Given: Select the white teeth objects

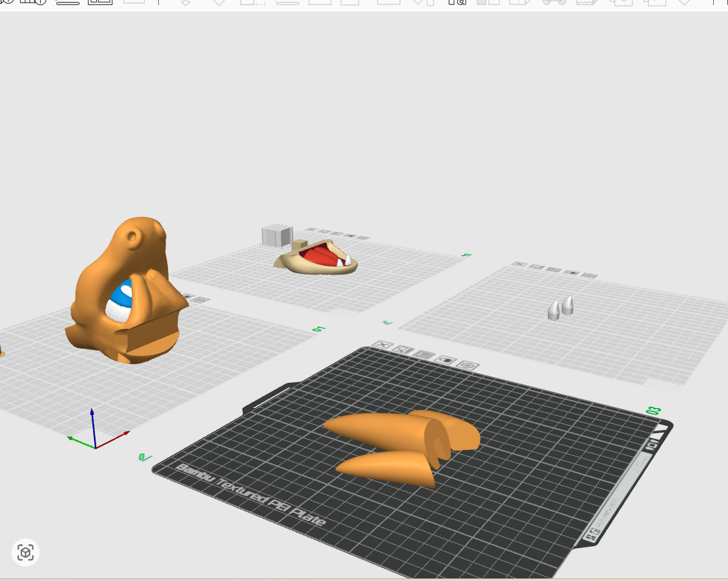Looking at the screenshot, I should 561,309.
